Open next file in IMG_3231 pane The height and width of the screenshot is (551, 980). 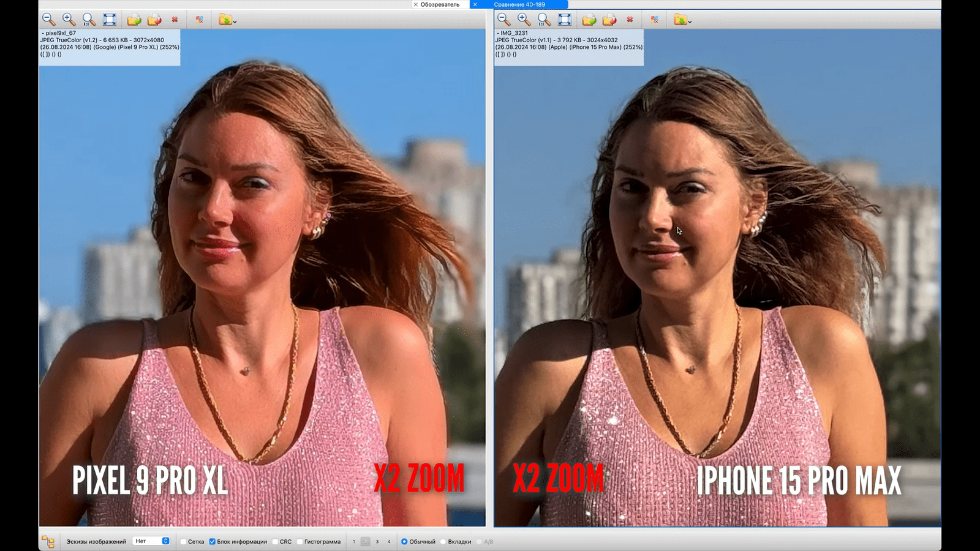tap(589, 20)
